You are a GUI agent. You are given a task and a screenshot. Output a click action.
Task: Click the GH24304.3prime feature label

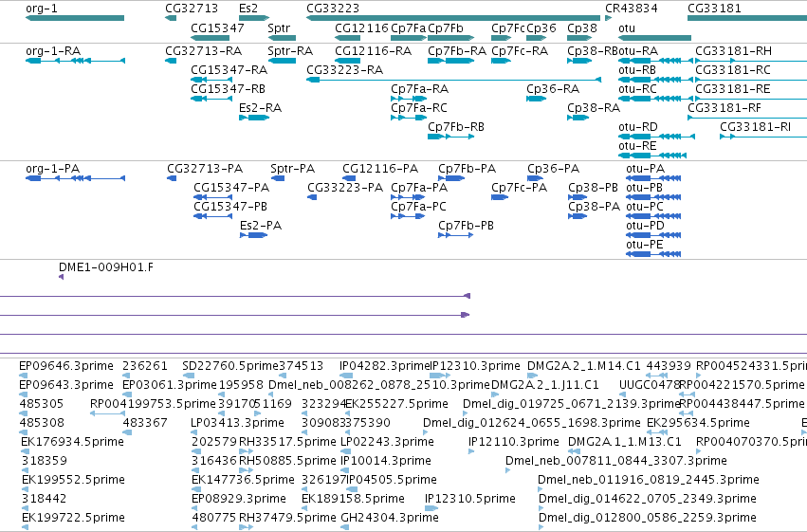pos(390,519)
